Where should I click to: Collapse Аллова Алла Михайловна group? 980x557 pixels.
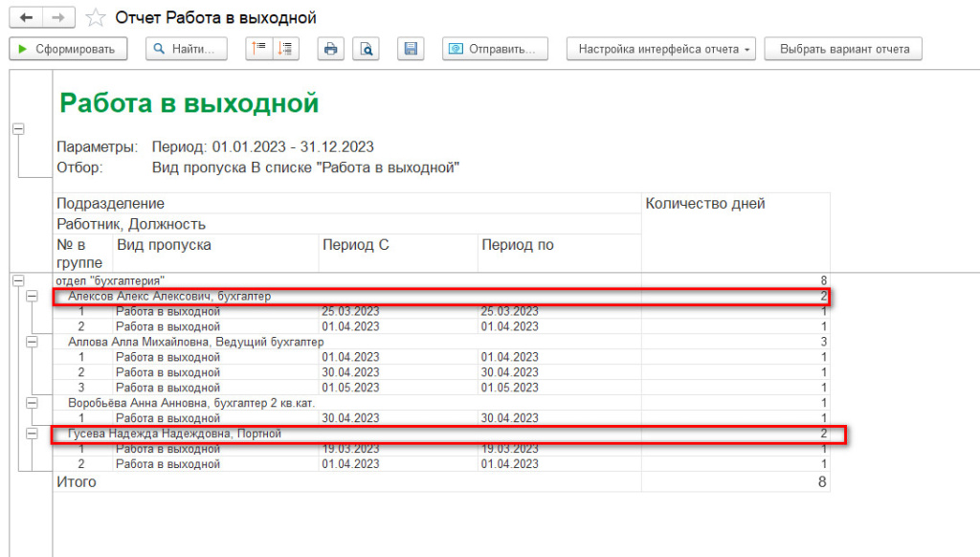(x=33, y=342)
